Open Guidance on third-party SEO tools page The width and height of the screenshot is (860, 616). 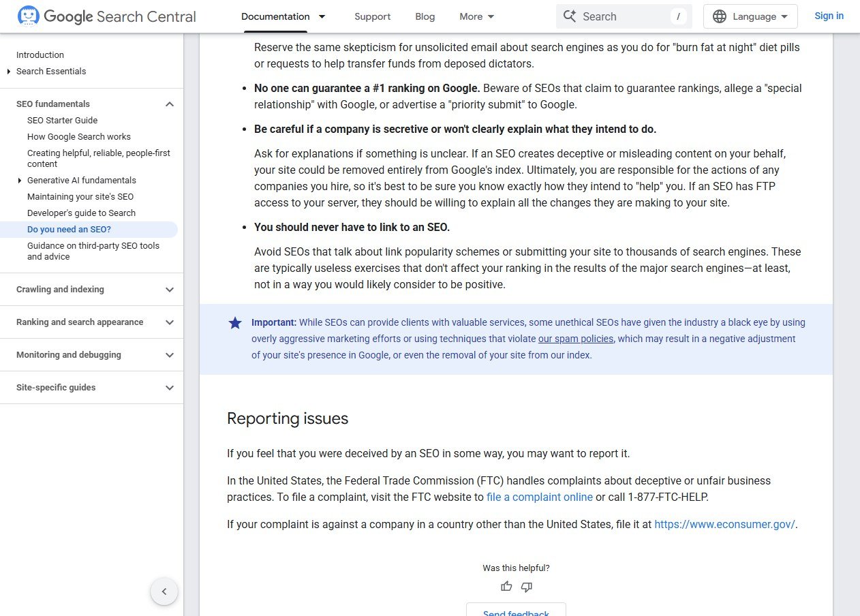click(x=93, y=251)
